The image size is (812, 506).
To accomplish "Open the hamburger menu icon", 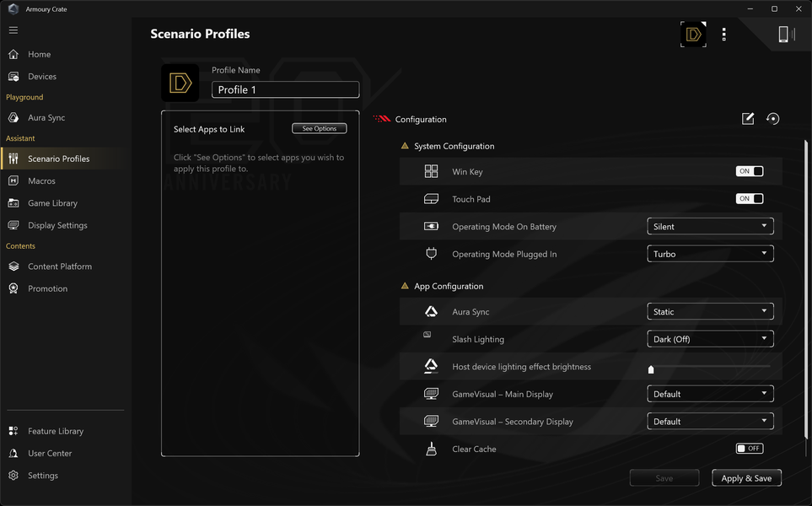I will click(x=13, y=30).
